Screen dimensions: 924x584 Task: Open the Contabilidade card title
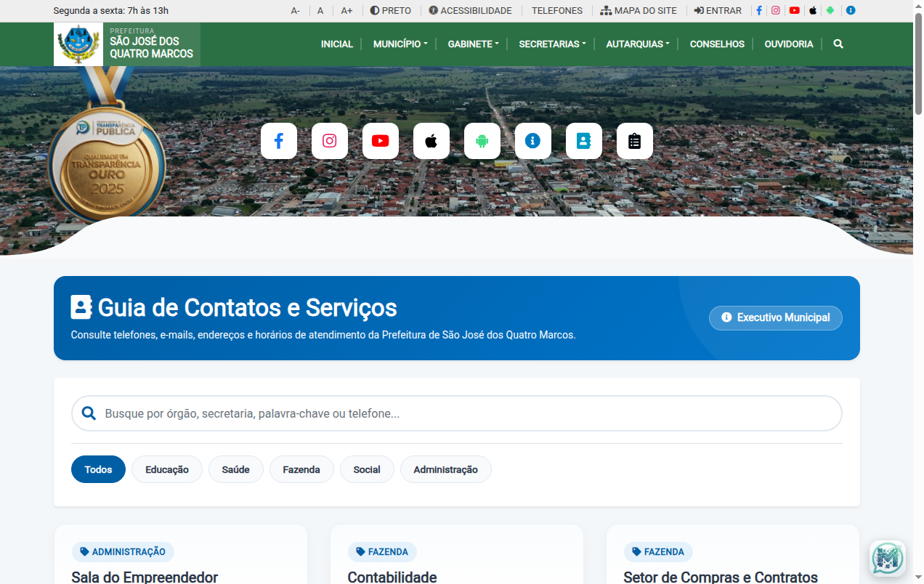tap(392, 577)
